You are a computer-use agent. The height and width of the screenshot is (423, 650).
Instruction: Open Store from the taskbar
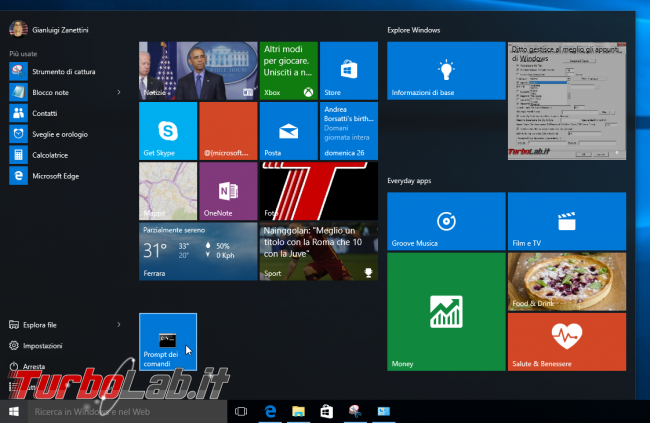click(x=327, y=411)
